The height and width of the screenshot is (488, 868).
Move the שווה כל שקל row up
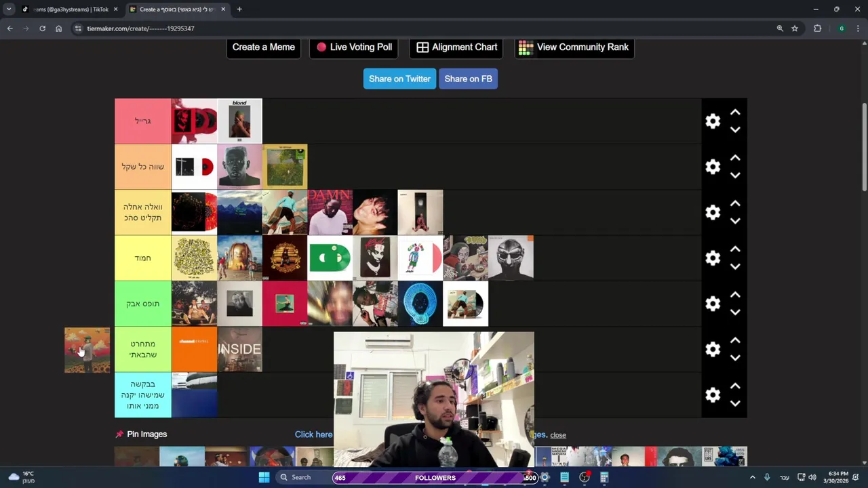point(735,158)
